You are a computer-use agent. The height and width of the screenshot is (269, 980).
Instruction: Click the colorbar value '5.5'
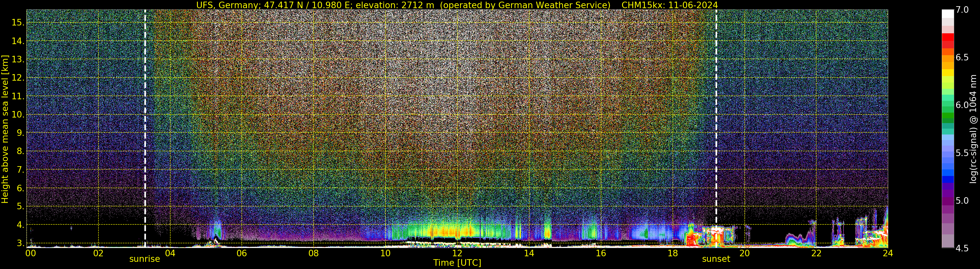tap(962, 153)
